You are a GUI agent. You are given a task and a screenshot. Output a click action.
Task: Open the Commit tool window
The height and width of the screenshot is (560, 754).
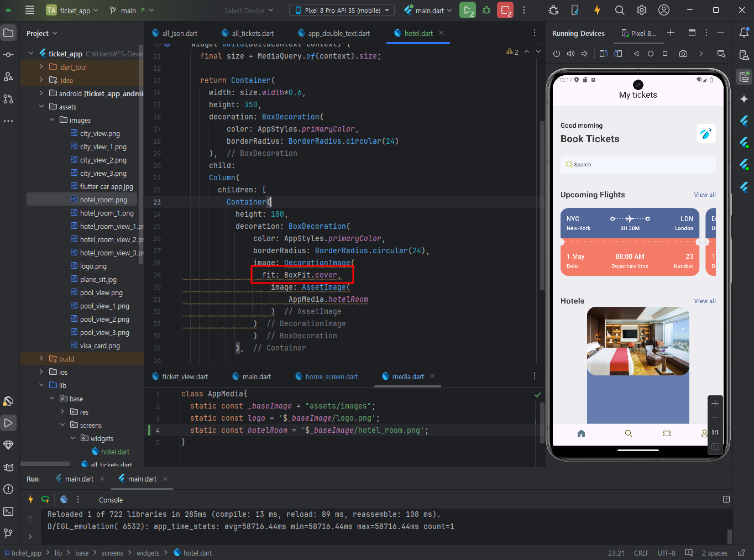click(x=8, y=55)
